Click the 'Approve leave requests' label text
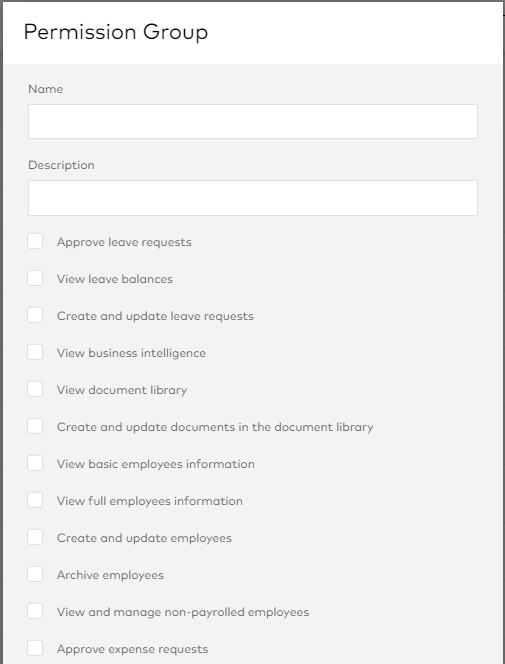Image resolution: width=505 pixels, height=664 pixels. [124, 242]
